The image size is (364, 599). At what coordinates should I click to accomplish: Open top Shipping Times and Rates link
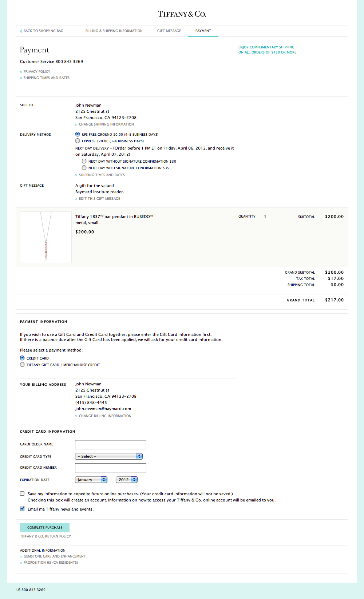[x=46, y=78]
